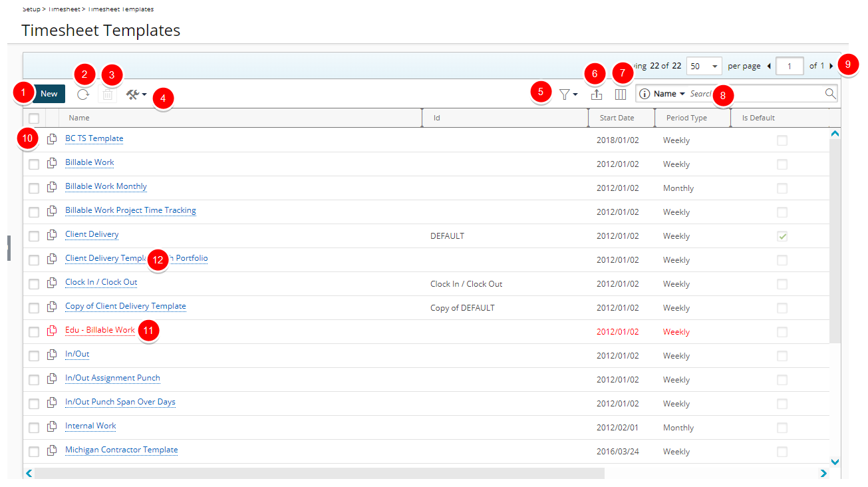The width and height of the screenshot is (868, 487).
Task: Click the vertical scrollbar up arrow
Action: coord(835,133)
